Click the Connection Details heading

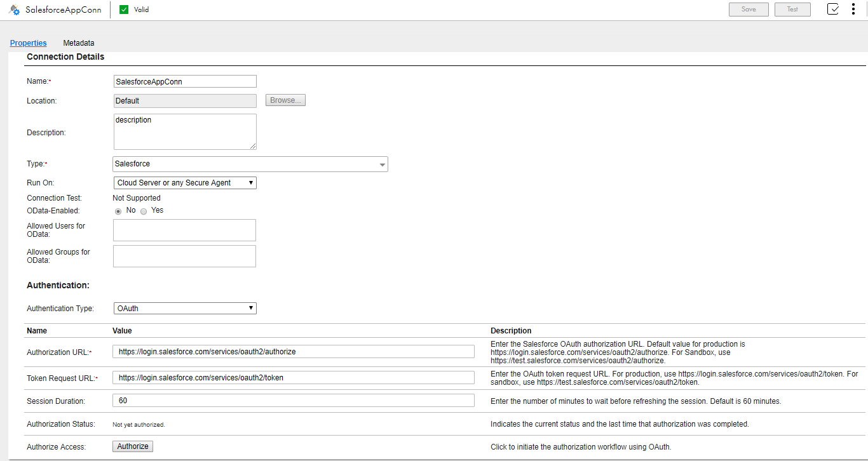65,57
